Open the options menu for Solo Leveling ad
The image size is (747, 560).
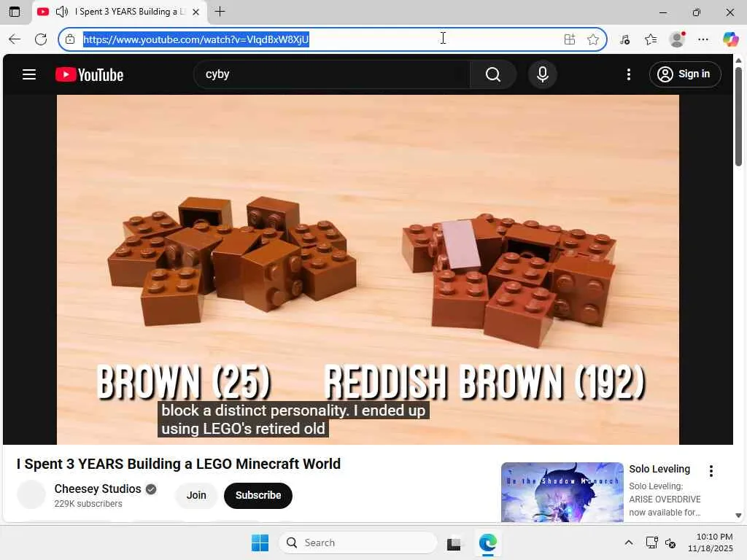[x=711, y=471]
